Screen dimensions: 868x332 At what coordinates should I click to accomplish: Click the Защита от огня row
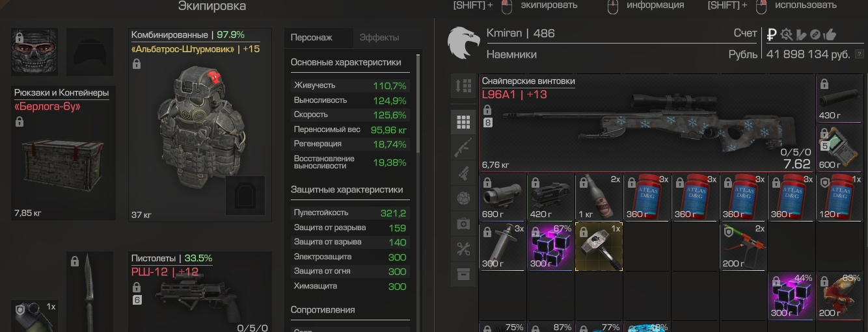[351, 271]
